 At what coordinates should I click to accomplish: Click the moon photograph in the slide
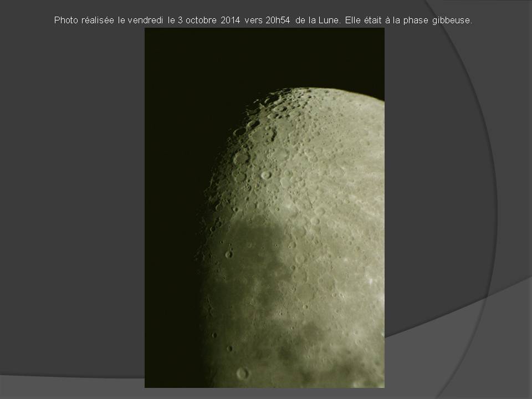(264, 208)
